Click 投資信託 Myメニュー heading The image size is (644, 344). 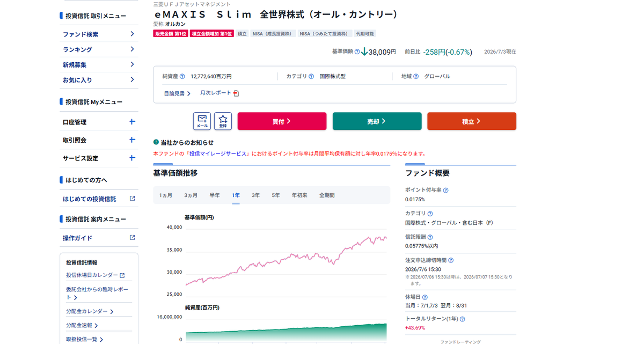tap(94, 102)
